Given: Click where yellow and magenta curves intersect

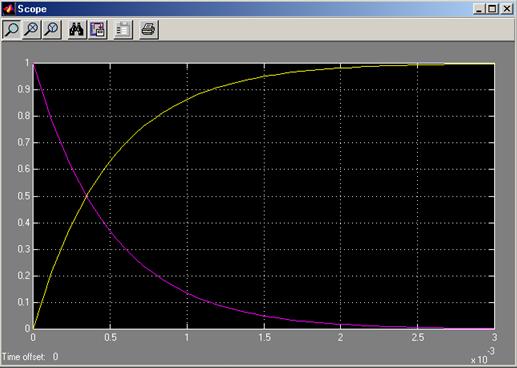Looking at the screenshot, I should [x=87, y=196].
